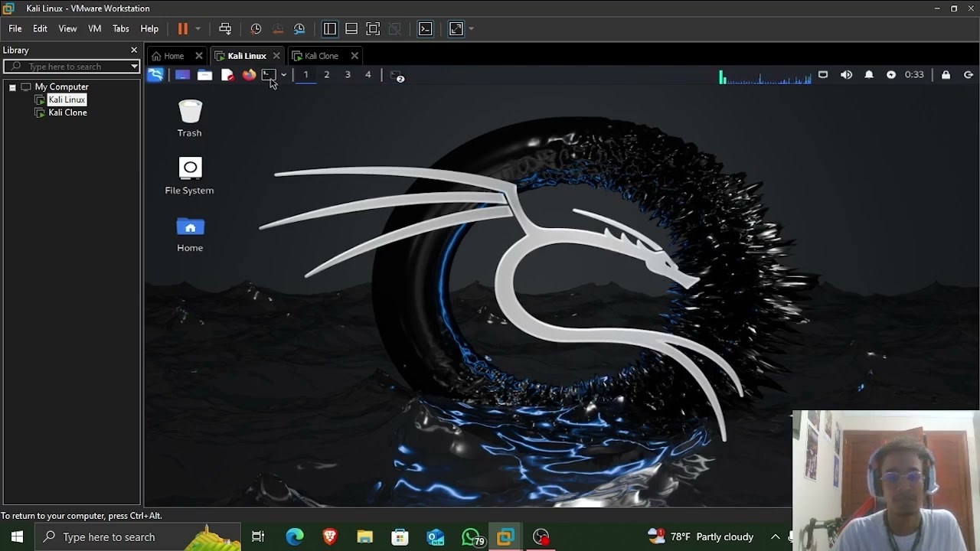Click the power manager icon
Viewport: 980px width, 551px height.
pyautogui.click(x=891, y=75)
